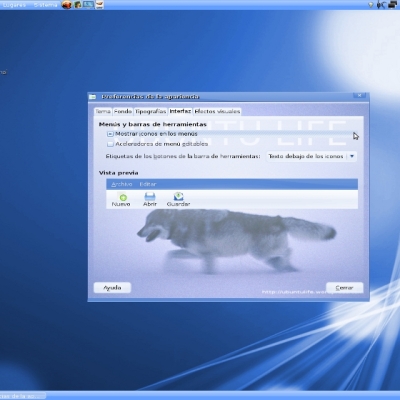Image resolution: width=400 pixels, height=400 pixels.
Task: Open the 'Texto debajo de los iconos' dropdown
Action: pos(311,156)
